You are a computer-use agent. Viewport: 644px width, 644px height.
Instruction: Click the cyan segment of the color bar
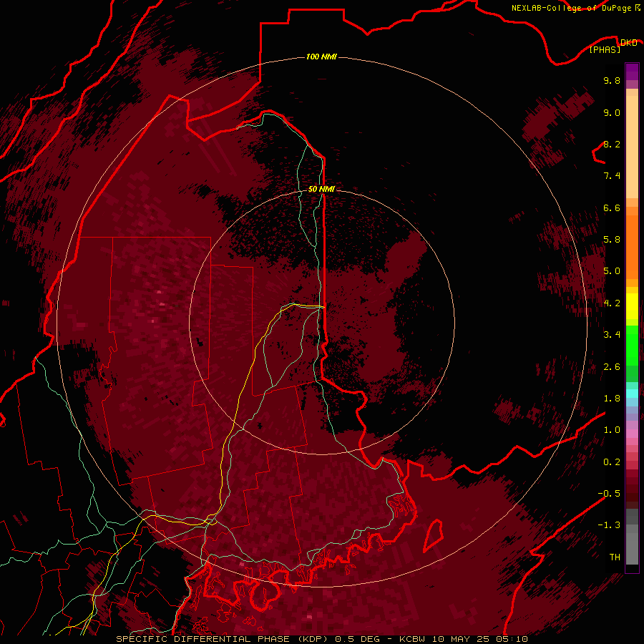click(x=632, y=394)
